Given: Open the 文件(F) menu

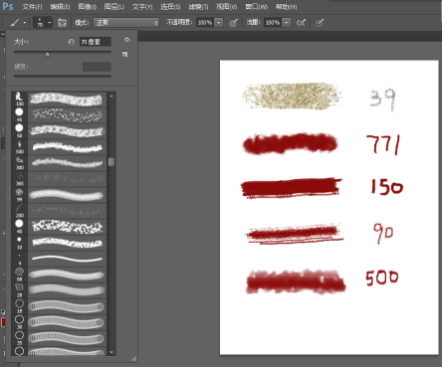Looking at the screenshot, I should click(x=32, y=7).
